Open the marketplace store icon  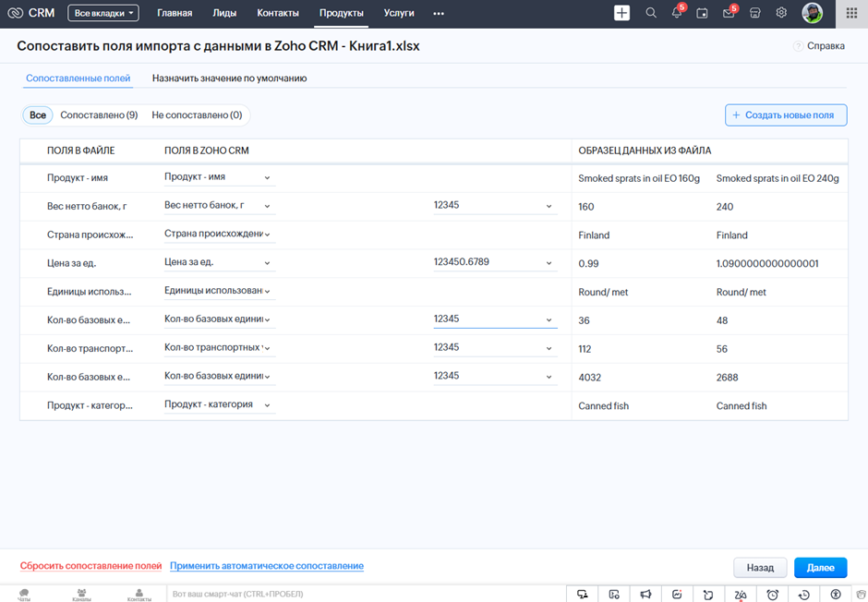point(755,13)
